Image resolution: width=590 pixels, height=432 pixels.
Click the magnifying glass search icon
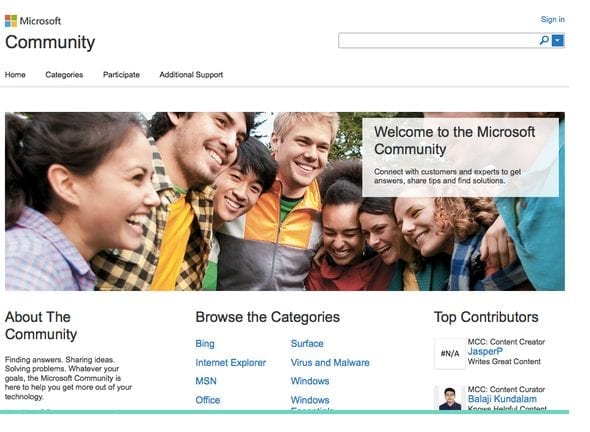point(544,40)
